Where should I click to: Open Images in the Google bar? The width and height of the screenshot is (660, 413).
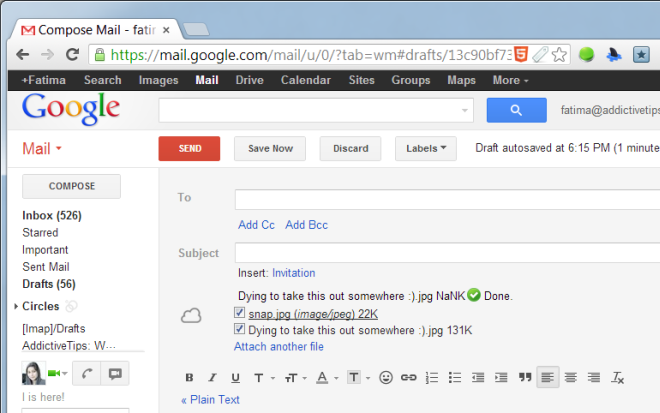pyautogui.click(x=158, y=80)
